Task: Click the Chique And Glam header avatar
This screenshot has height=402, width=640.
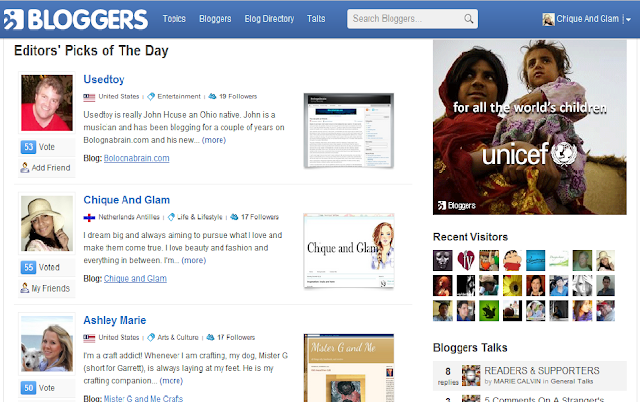Action: (x=548, y=19)
